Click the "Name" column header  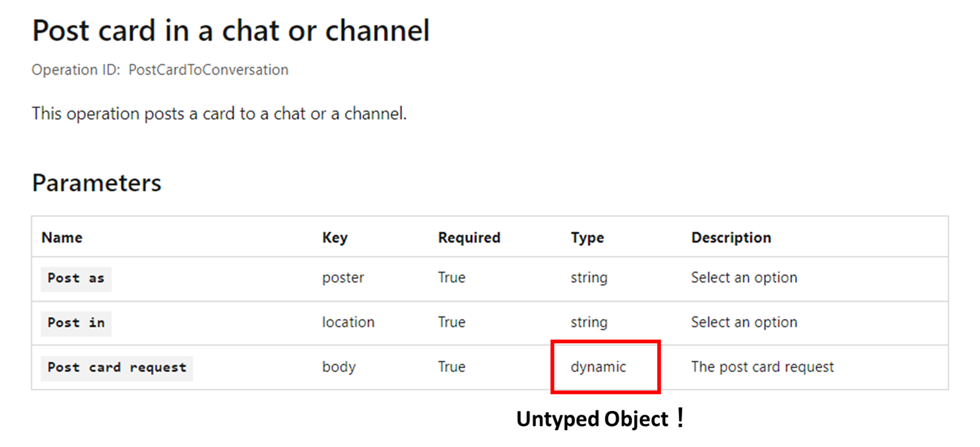(62, 237)
